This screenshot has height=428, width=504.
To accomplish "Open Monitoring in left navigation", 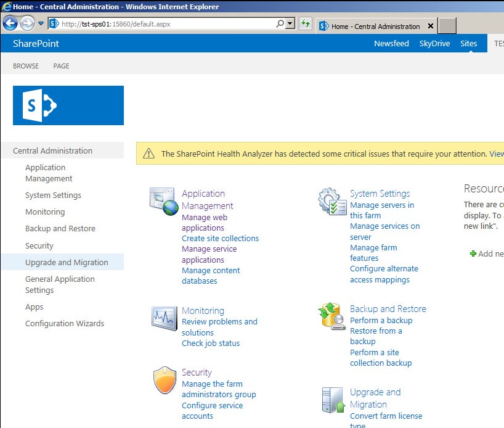I will 45,212.
